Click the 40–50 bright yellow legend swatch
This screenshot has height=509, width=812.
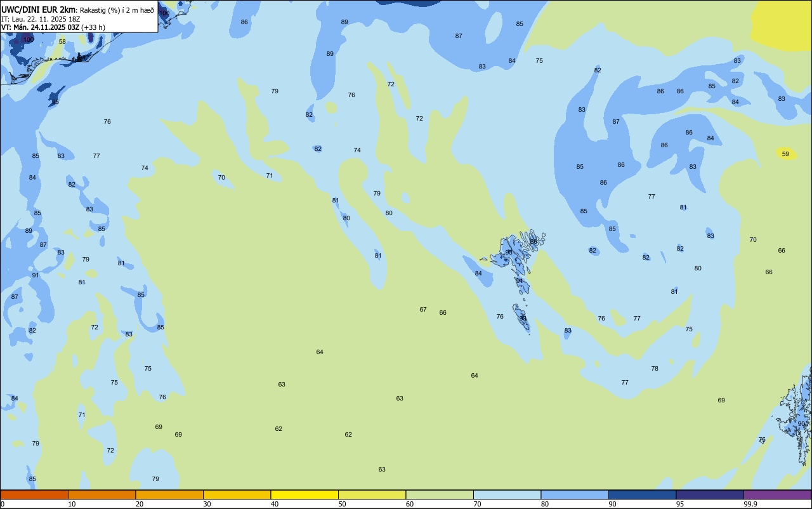click(x=304, y=494)
